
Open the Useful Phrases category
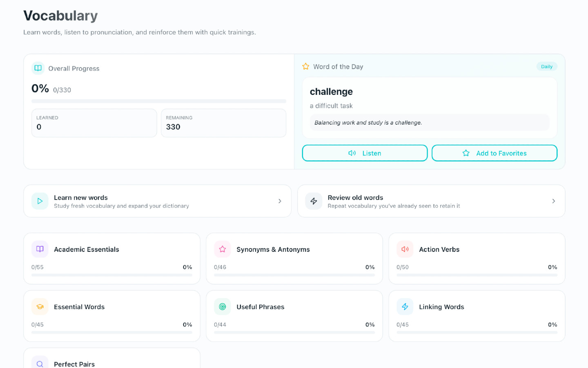tap(294, 316)
